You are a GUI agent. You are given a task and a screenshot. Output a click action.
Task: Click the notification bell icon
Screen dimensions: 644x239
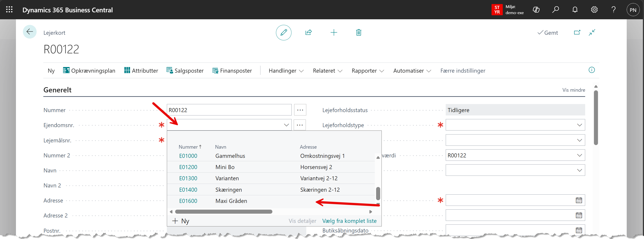(575, 10)
